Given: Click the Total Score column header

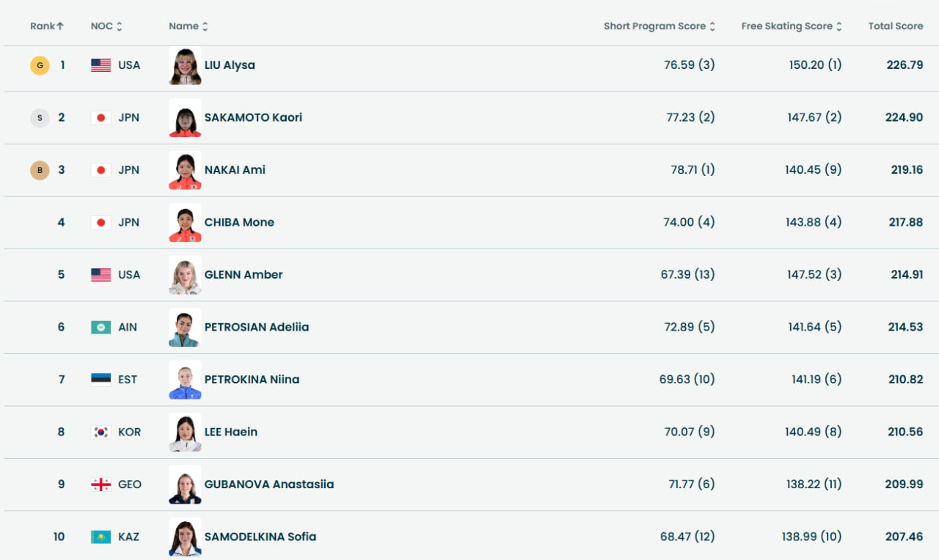Looking at the screenshot, I should [895, 26].
